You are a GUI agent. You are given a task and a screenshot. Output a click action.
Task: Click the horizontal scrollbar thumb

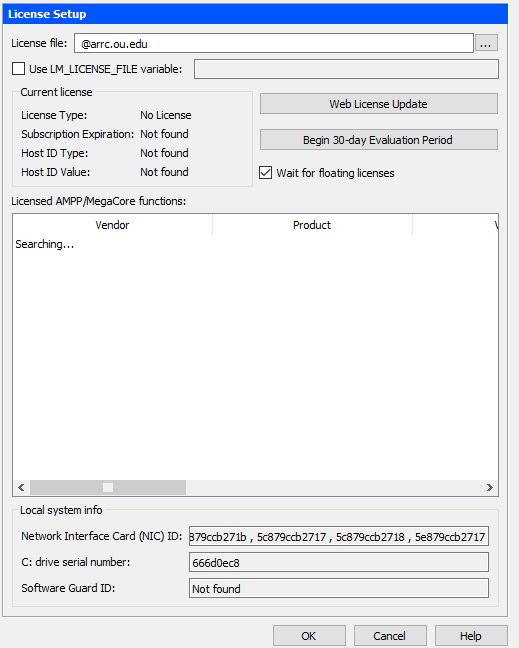click(108, 488)
